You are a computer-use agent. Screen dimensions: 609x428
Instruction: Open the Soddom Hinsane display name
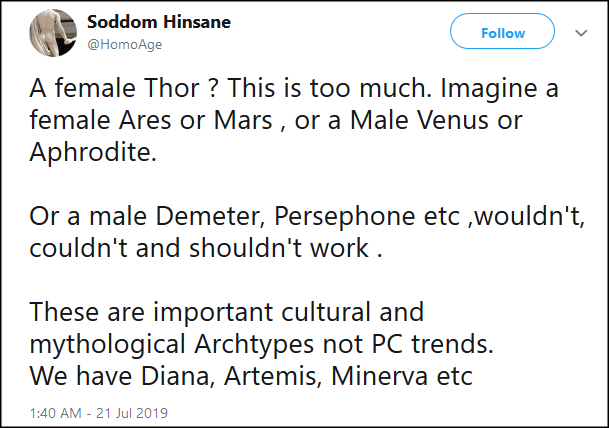point(161,22)
